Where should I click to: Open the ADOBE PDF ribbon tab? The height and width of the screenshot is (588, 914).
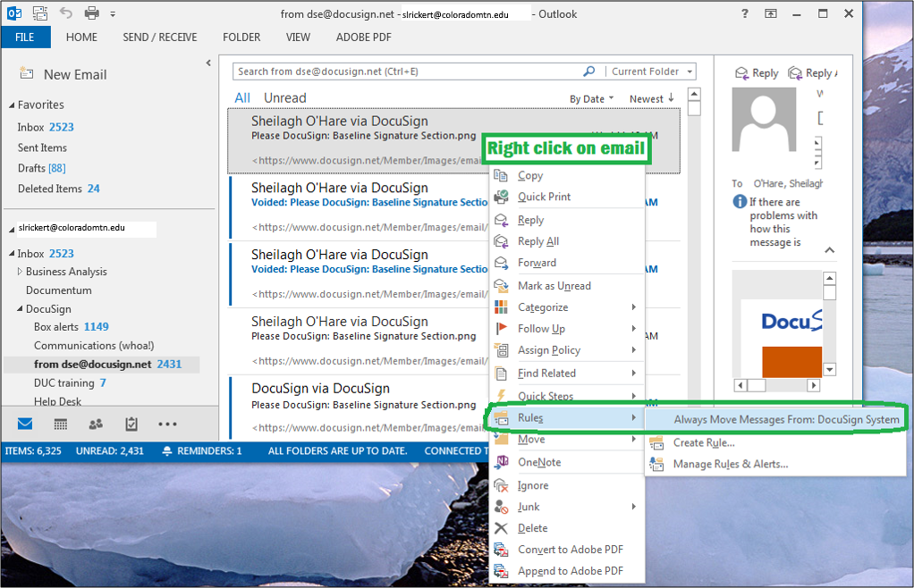[363, 38]
